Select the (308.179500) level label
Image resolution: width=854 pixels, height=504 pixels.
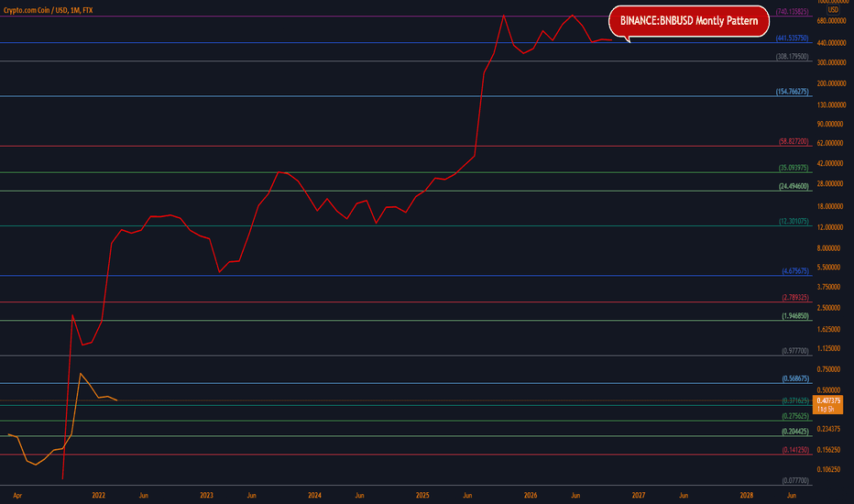(x=792, y=56)
